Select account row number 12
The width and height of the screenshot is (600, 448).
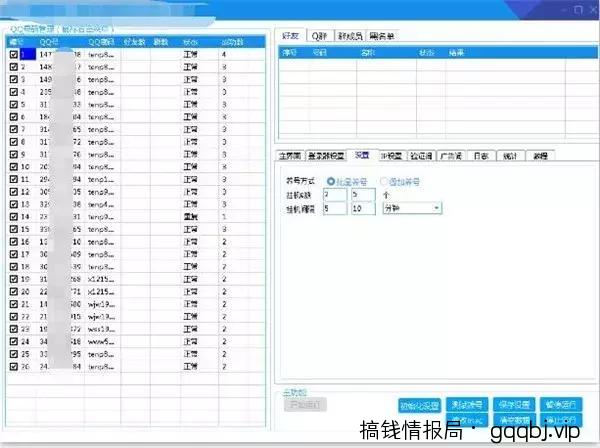tap(25, 192)
